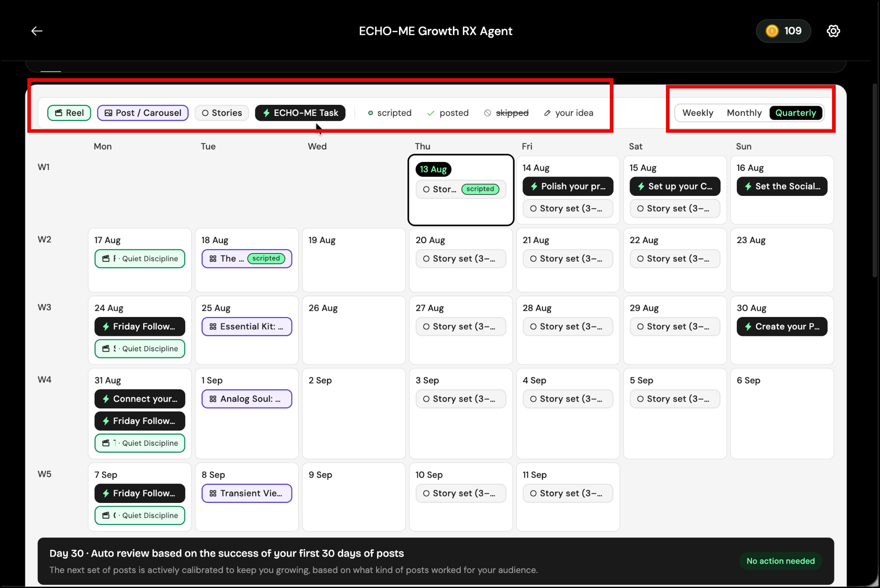The height and width of the screenshot is (588, 880).
Task: Toggle the Reel filter chip
Action: coord(69,113)
